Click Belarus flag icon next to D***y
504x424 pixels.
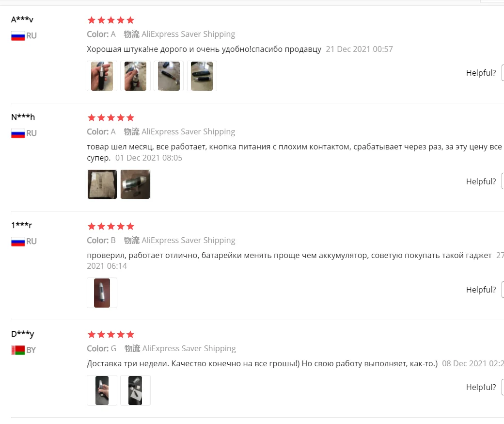click(18, 350)
